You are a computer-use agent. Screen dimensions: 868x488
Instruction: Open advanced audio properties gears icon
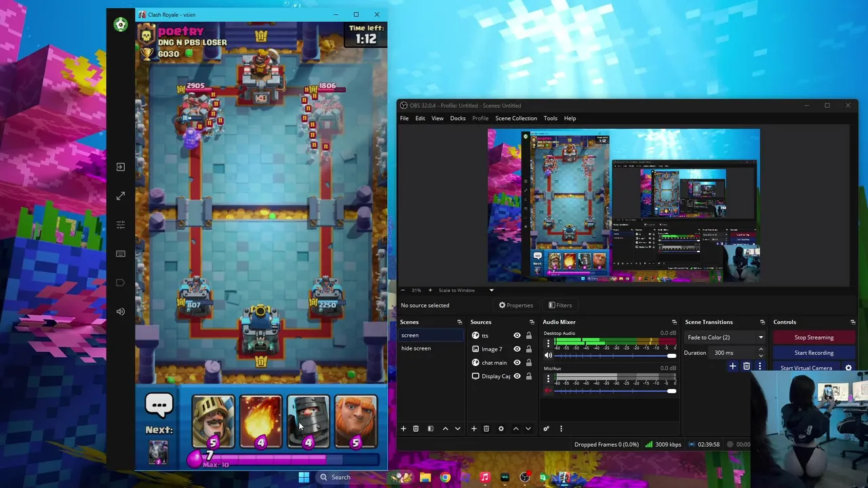(x=546, y=428)
